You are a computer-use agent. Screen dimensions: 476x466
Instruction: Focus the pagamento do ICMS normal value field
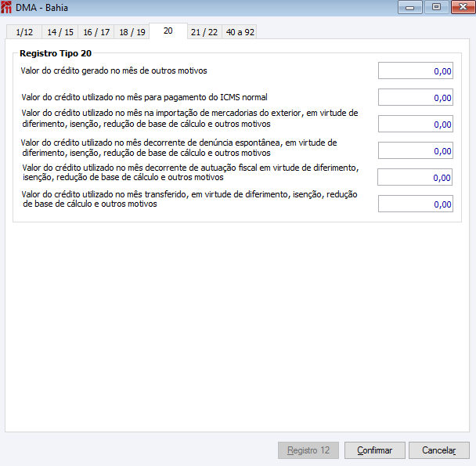pyautogui.click(x=416, y=97)
